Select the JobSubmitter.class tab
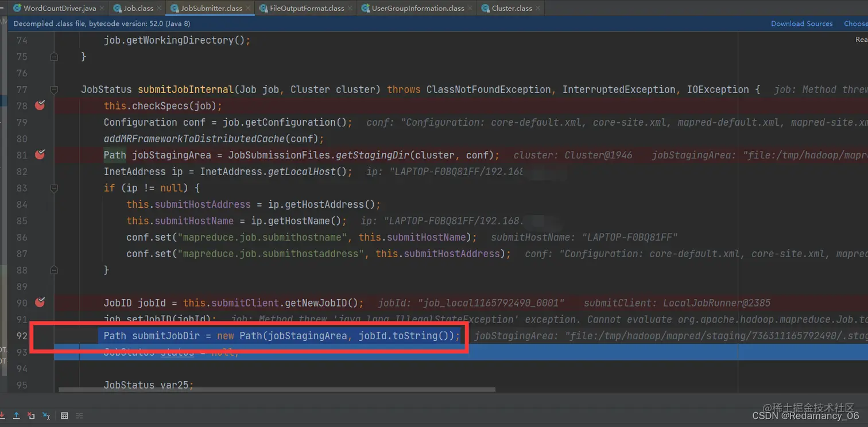The image size is (868, 427). pos(211,9)
